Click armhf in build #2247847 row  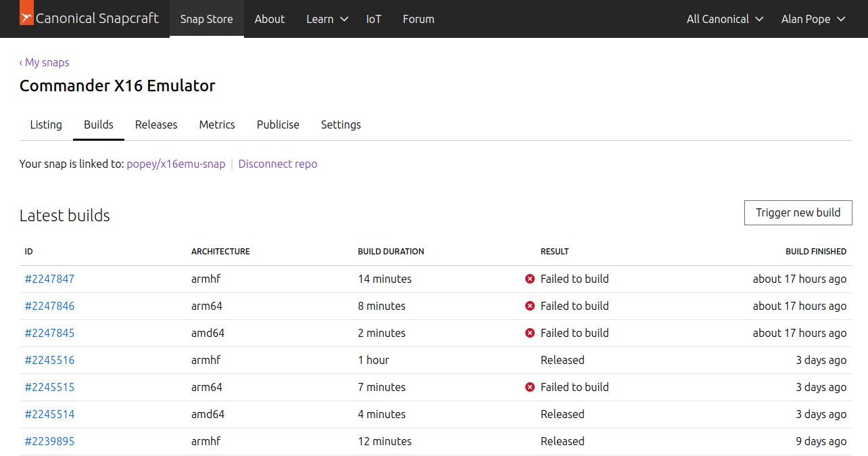coord(206,279)
